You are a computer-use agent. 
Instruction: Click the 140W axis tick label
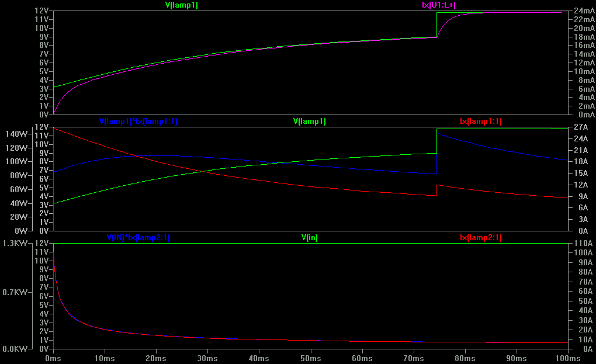tap(17, 134)
